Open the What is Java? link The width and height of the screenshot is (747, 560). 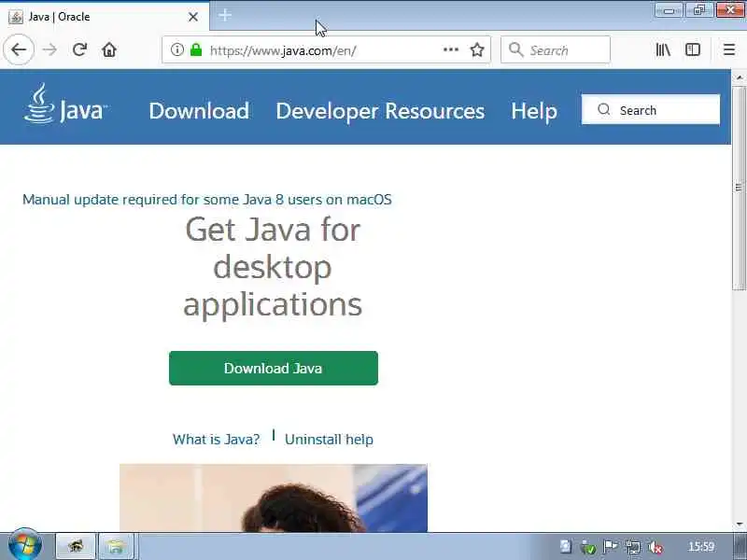click(x=217, y=439)
